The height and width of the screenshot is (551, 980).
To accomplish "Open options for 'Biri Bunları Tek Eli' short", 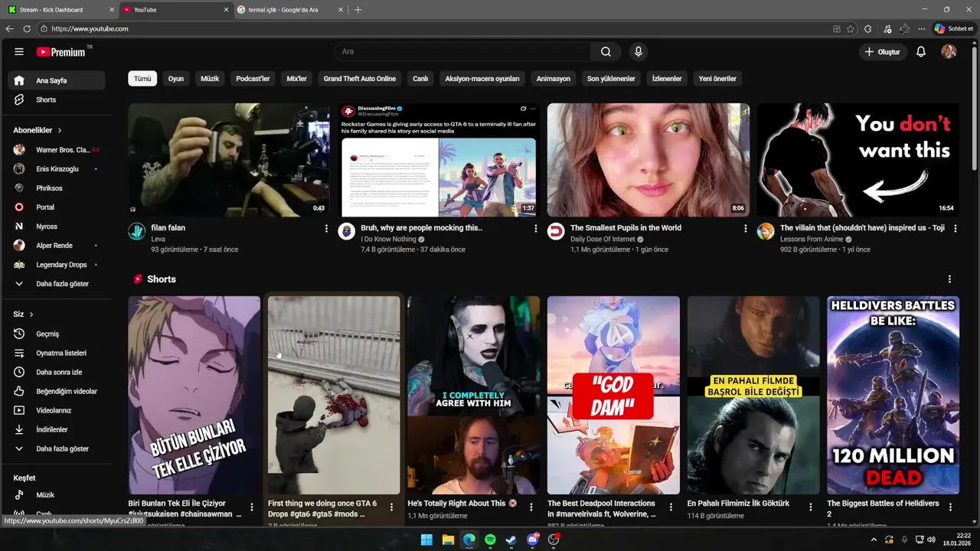I will (x=252, y=507).
